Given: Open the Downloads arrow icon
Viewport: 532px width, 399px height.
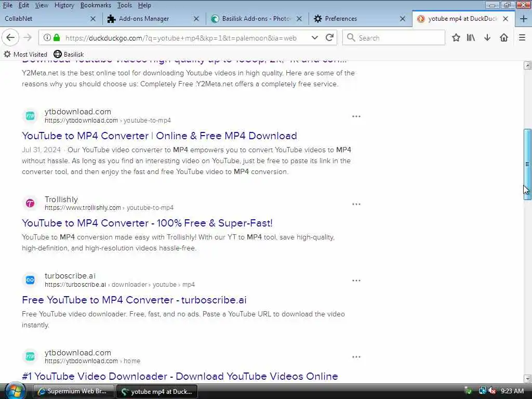Looking at the screenshot, I should [x=487, y=37].
